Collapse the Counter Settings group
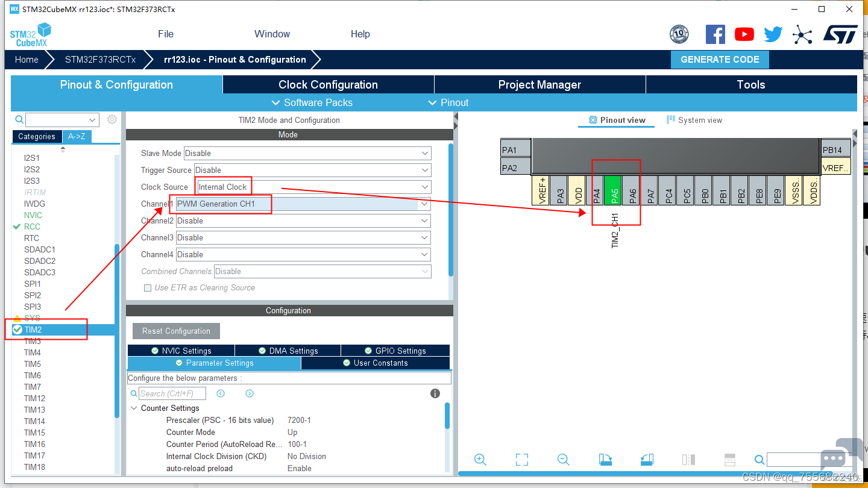This screenshot has height=488, width=868. [134, 408]
